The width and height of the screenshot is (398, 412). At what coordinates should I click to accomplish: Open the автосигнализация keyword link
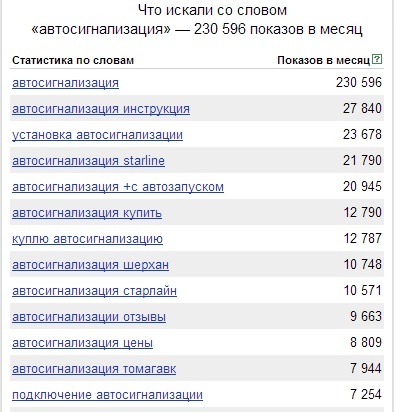pos(65,83)
